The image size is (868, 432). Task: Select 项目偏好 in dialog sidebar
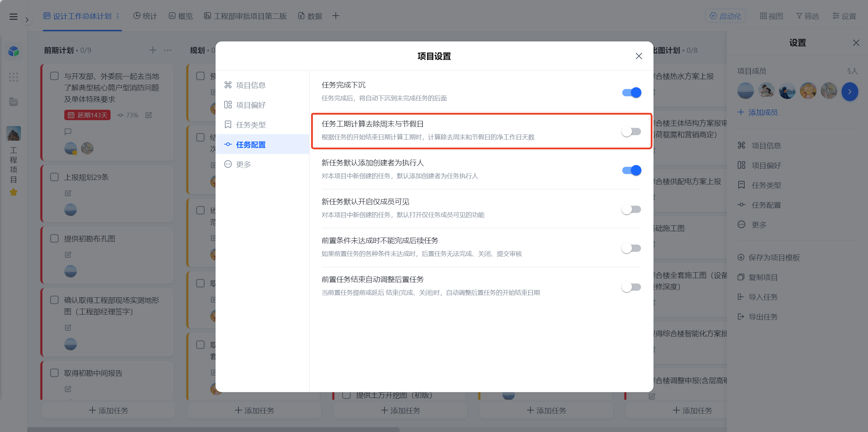click(262, 105)
